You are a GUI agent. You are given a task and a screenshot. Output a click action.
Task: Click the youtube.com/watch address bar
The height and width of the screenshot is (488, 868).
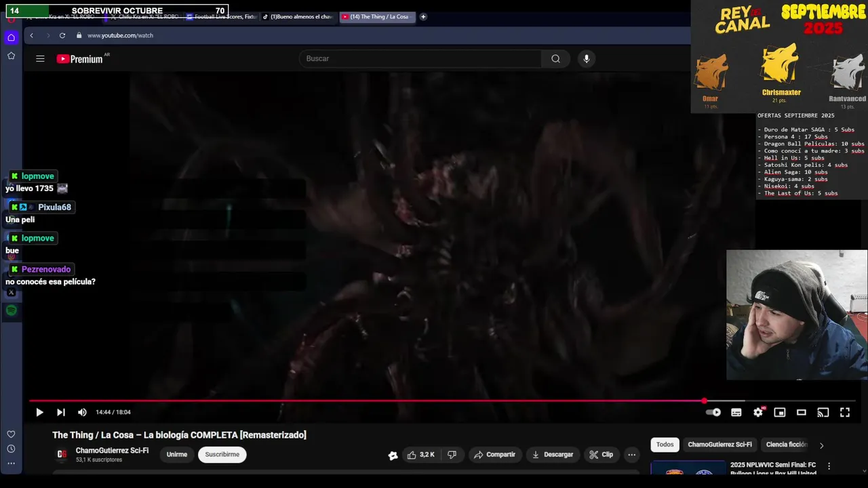click(x=120, y=35)
